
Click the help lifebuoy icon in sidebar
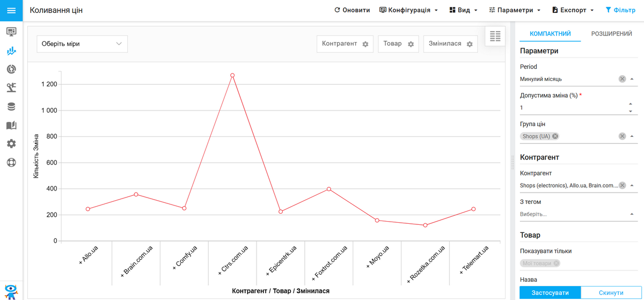click(x=11, y=163)
